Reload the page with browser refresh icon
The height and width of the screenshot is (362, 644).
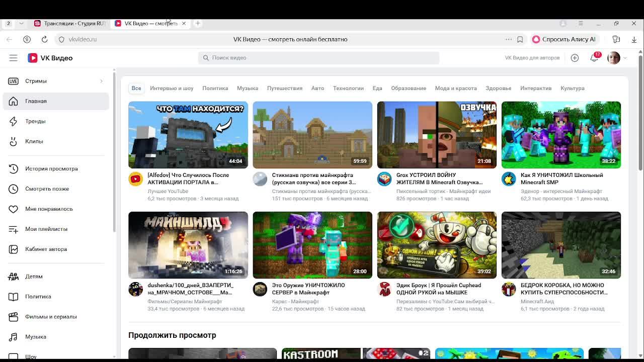click(x=44, y=39)
